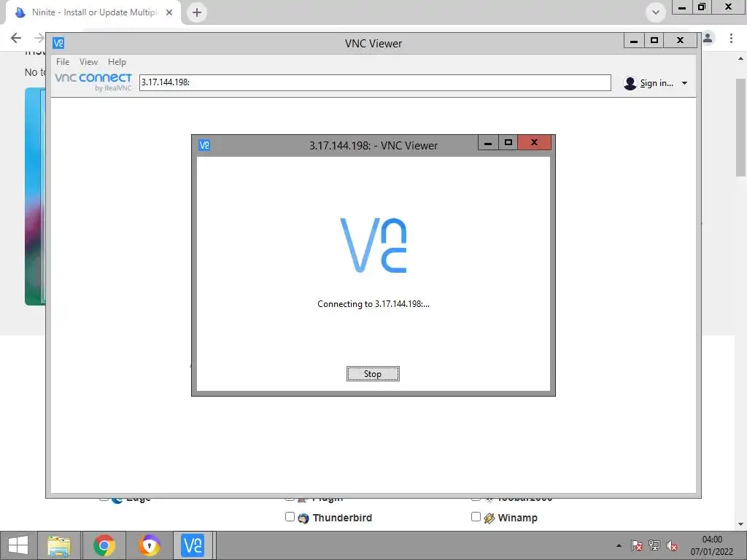This screenshot has height=560, width=747.
Task: Maximize the main VNC Viewer window
Action: (x=654, y=41)
